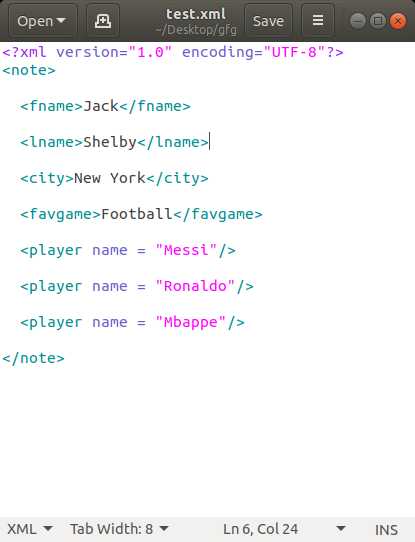Click the arrow beside line column indicator
415x542 pixels.
click(341, 529)
